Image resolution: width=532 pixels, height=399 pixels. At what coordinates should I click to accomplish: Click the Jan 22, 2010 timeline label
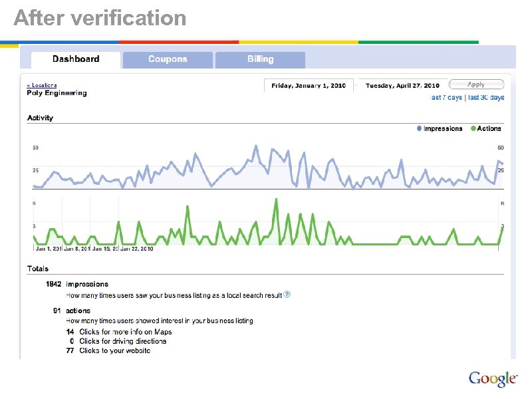pyautogui.click(x=137, y=249)
